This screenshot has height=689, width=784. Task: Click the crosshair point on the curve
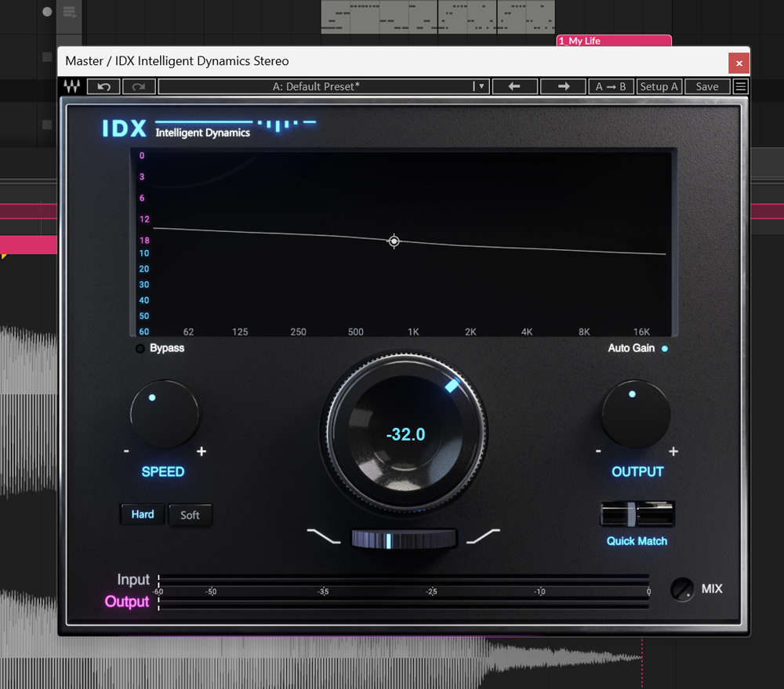(394, 241)
